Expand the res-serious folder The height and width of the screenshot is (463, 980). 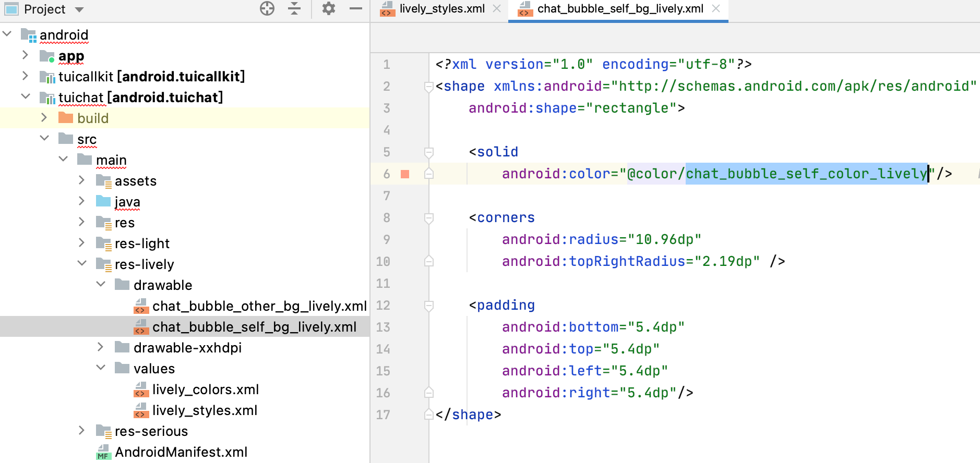click(81, 431)
